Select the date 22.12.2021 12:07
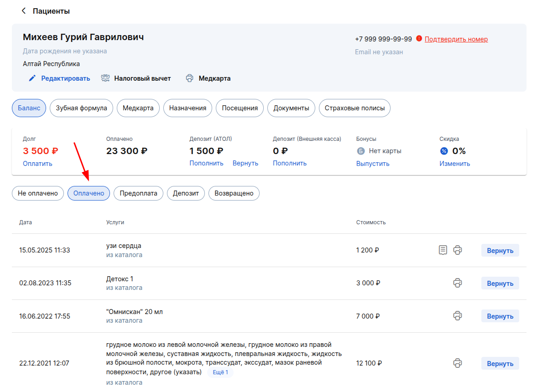537x392 pixels. [x=44, y=363]
